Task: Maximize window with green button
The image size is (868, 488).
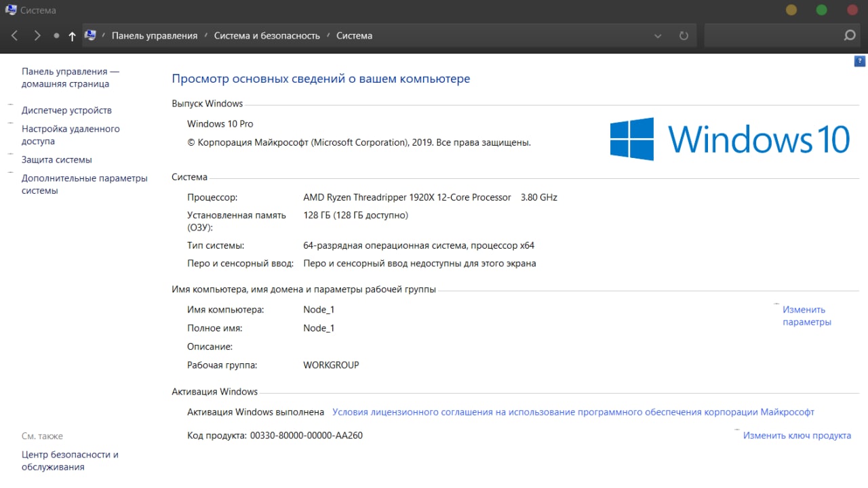Action: [822, 10]
